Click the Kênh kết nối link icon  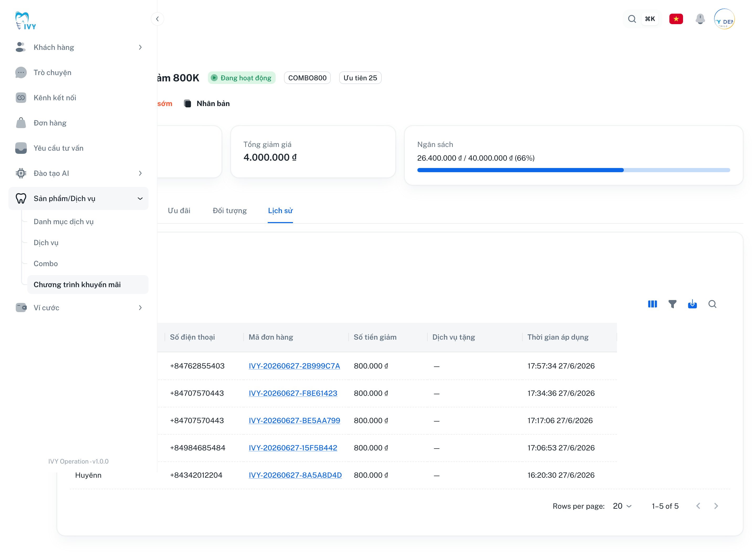click(20, 98)
